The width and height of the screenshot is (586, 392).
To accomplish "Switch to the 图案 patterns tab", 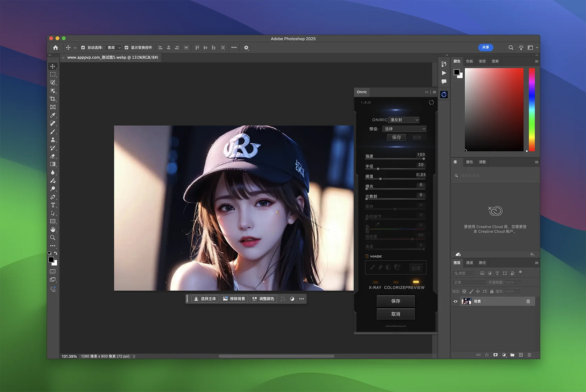I will tap(495, 61).
